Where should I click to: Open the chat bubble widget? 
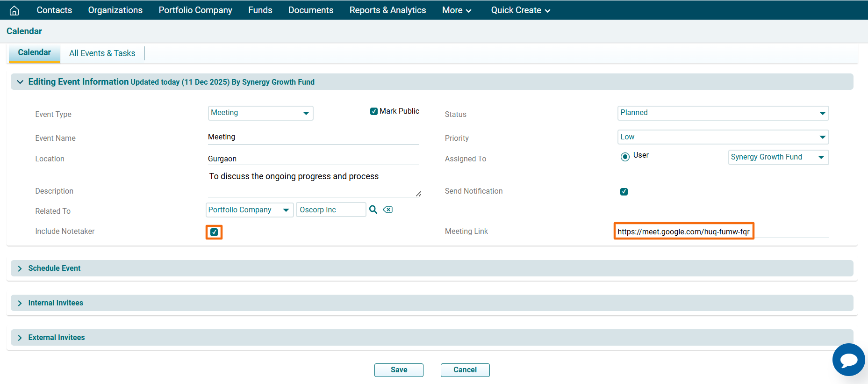pyautogui.click(x=848, y=360)
